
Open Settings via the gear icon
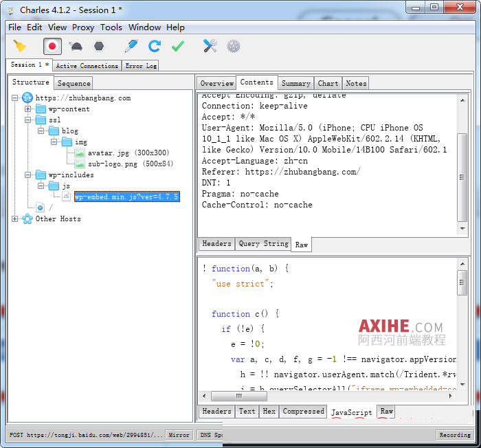tap(234, 46)
